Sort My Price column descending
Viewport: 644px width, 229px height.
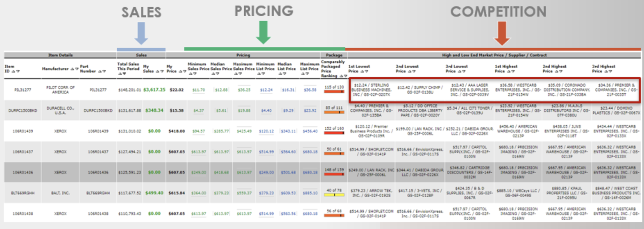[x=184, y=71]
